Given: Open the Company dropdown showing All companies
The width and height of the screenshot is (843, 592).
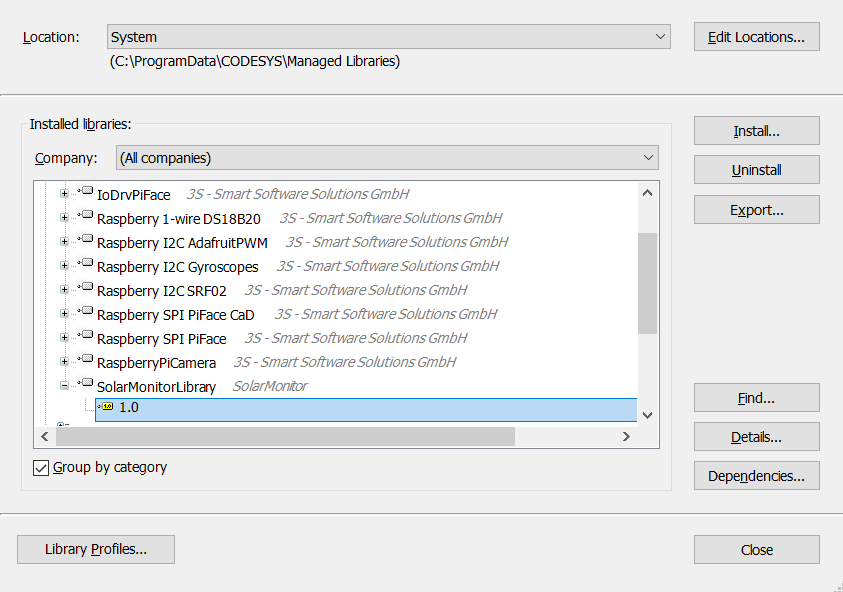Looking at the screenshot, I should 387,158.
